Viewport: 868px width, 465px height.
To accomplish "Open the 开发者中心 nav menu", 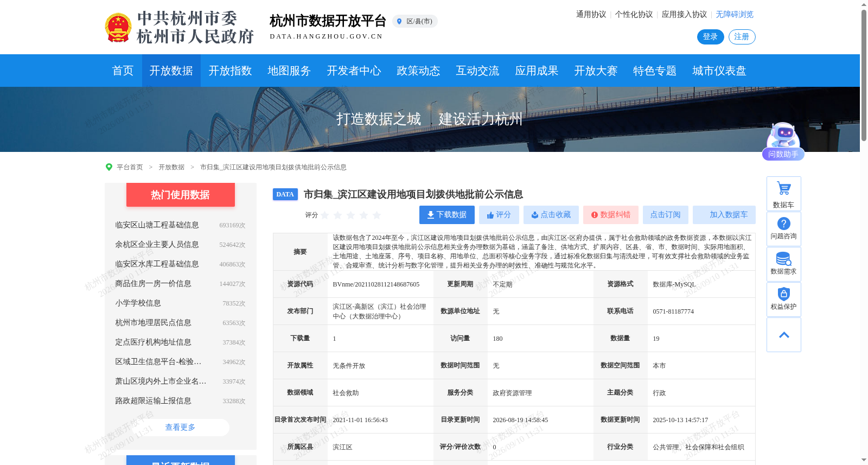I will [354, 71].
